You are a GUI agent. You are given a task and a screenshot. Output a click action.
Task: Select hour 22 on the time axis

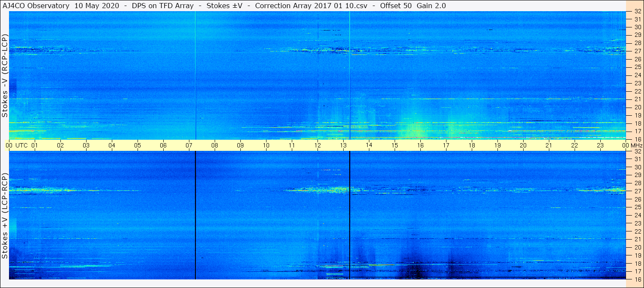[575, 145]
